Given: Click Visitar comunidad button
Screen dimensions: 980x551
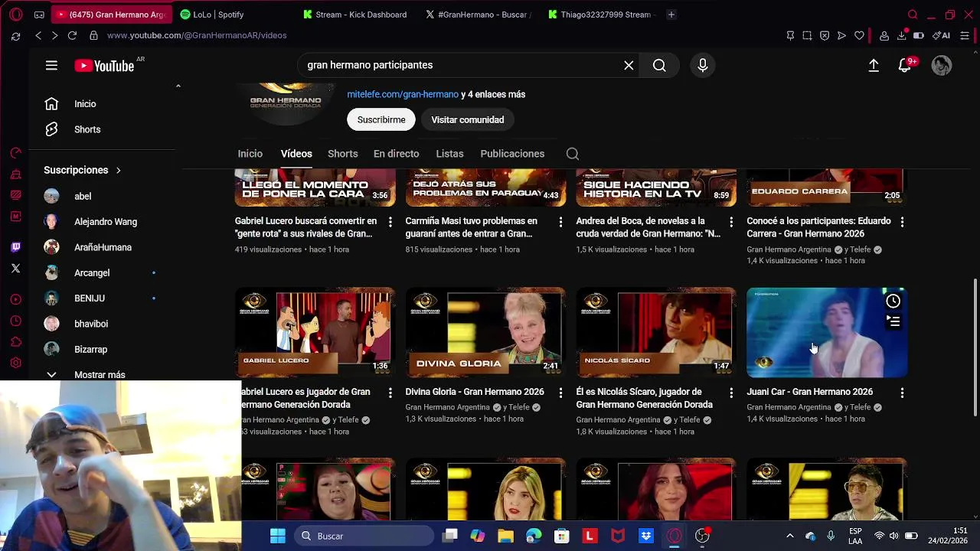Looking at the screenshot, I should 467,120.
